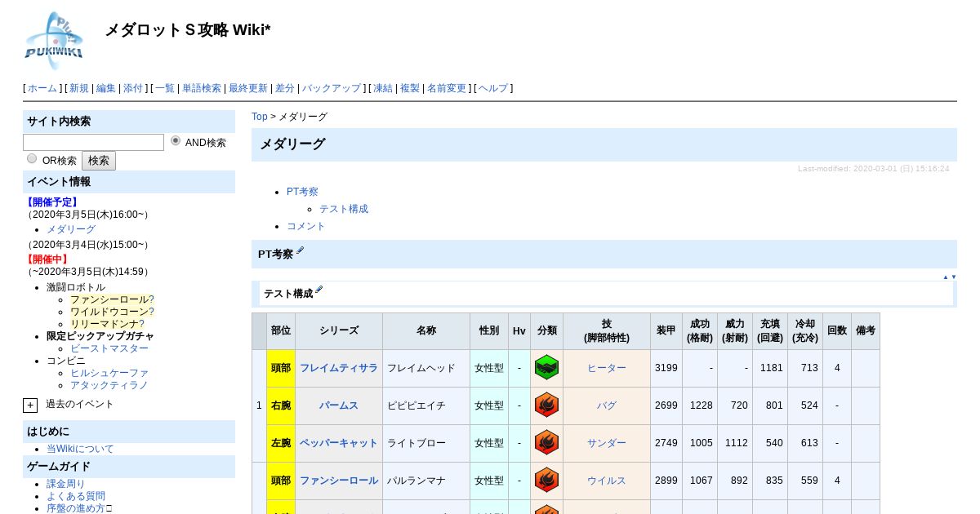
Task: Open the 差分 menu link
Action: pos(285,88)
